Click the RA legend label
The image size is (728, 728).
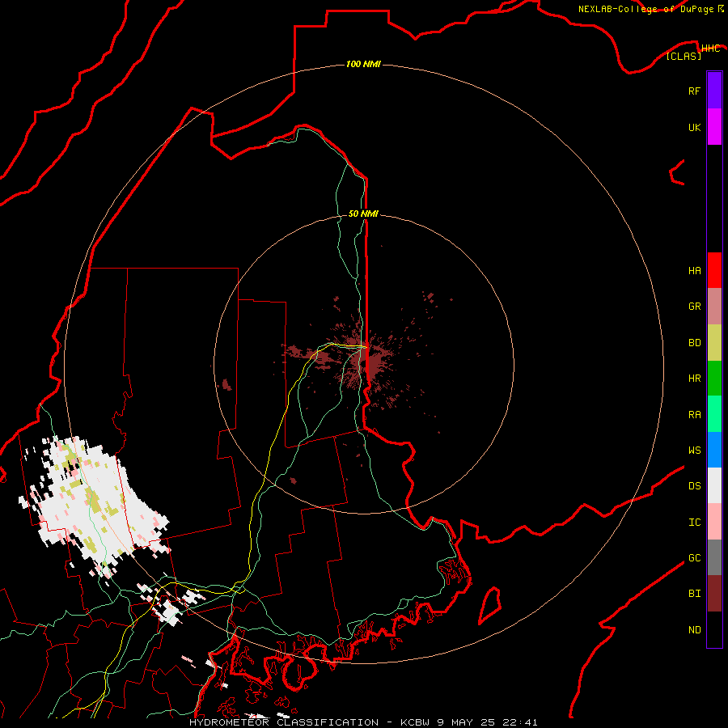[x=694, y=415]
